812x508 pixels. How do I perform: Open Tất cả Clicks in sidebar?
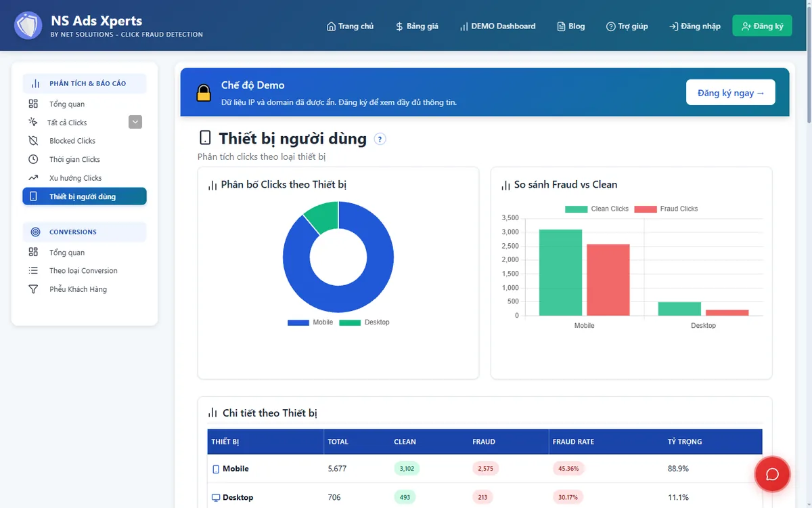pos(67,123)
